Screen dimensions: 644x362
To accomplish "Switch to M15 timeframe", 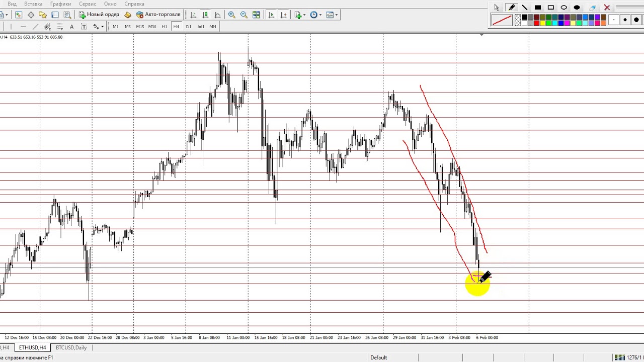I will pyautogui.click(x=140, y=27).
